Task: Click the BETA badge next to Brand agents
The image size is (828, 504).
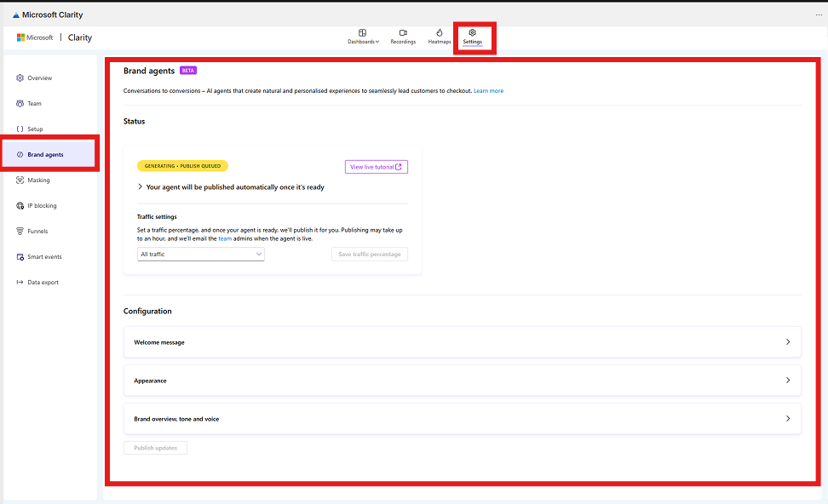Action: [188, 70]
